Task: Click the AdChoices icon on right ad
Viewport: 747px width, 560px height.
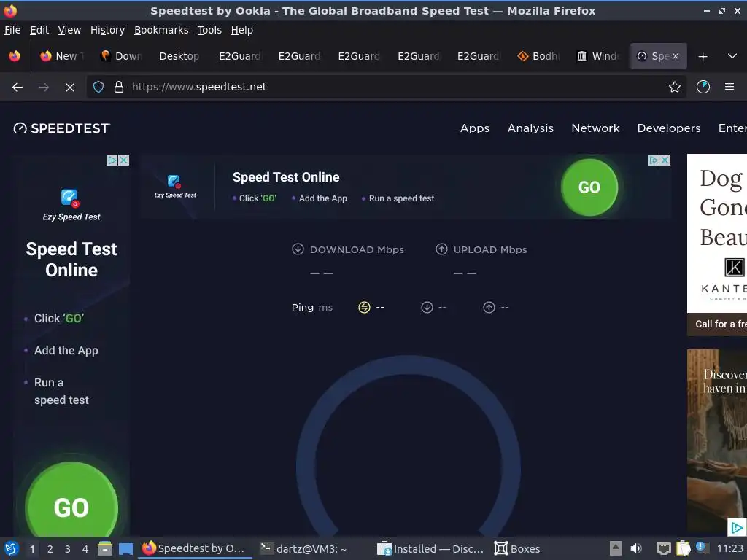Action: click(737, 528)
